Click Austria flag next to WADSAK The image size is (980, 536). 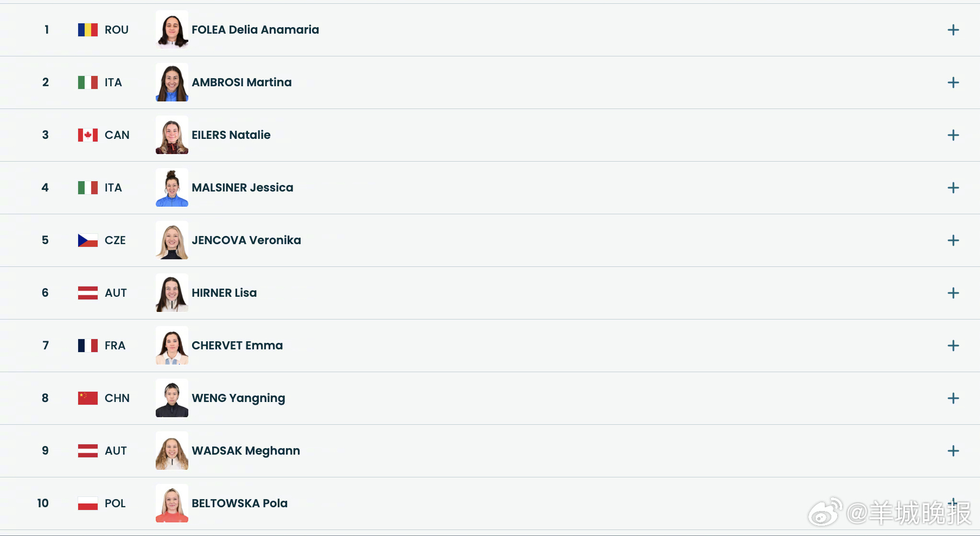pyautogui.click(x=87, y=451)
